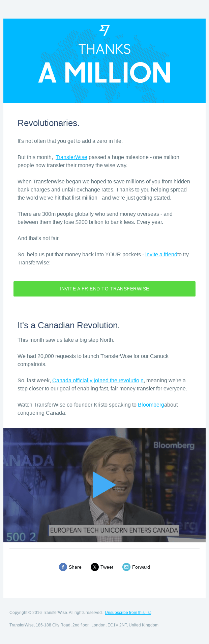Click the Share text label
The image size is (209, 644).
tap(75, 567)
